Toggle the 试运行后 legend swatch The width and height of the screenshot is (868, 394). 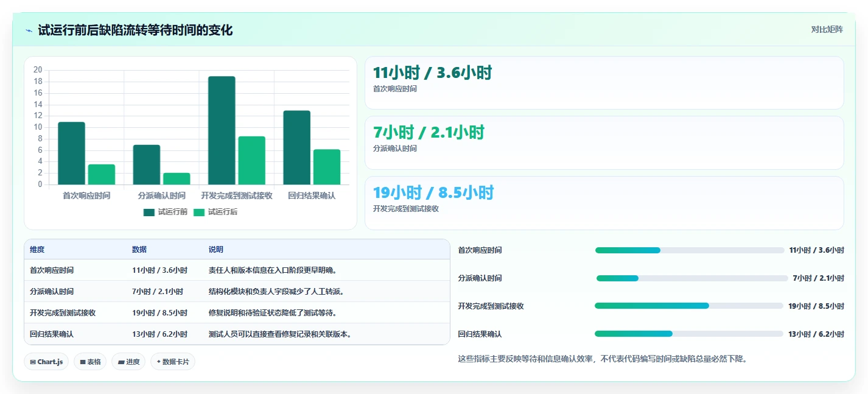click(x=199, y=213)
